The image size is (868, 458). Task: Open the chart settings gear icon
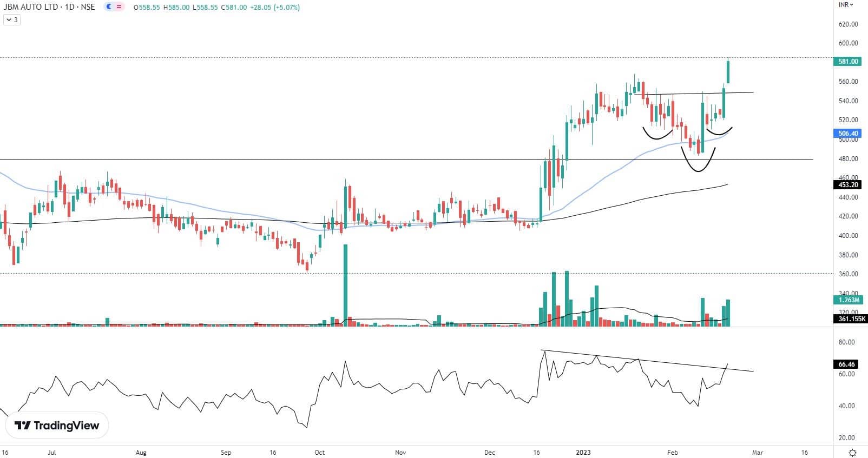click(x=852, y=452)
